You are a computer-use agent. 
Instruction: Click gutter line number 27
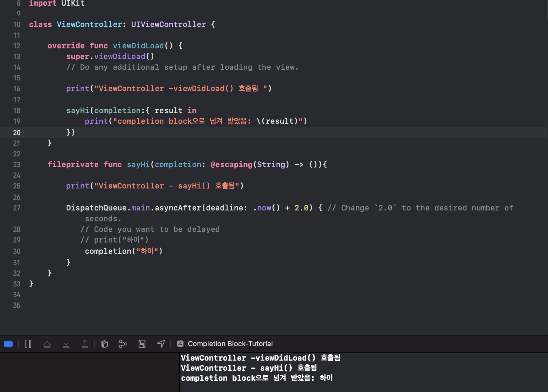tap(17, 208)
